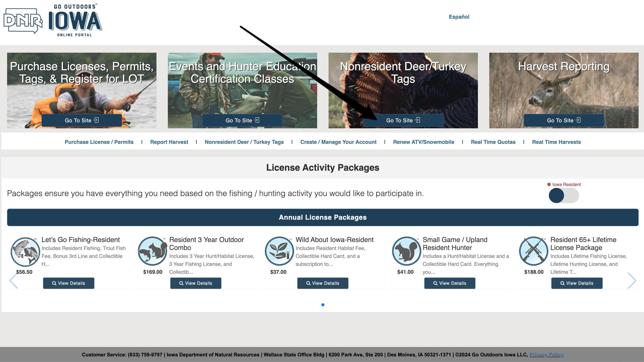
Task: Switch the page language with Español
Action: coord(459,17)
